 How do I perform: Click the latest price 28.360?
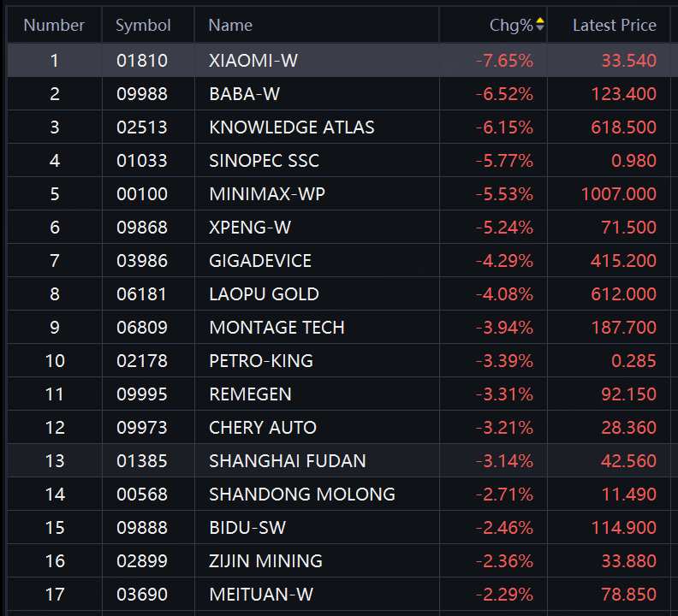[x=628, y=428]
